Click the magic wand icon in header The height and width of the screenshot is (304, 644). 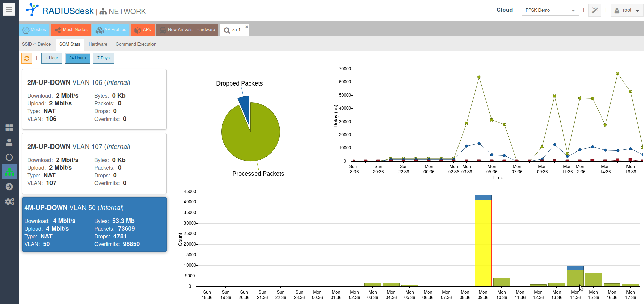[x=595, y=10]
